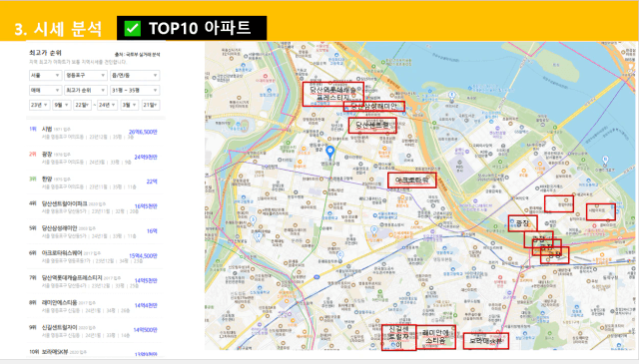Viewport: 639px width, 364px height.
Task: Click the 14억5천만 price value
Action: click(146, 280)
